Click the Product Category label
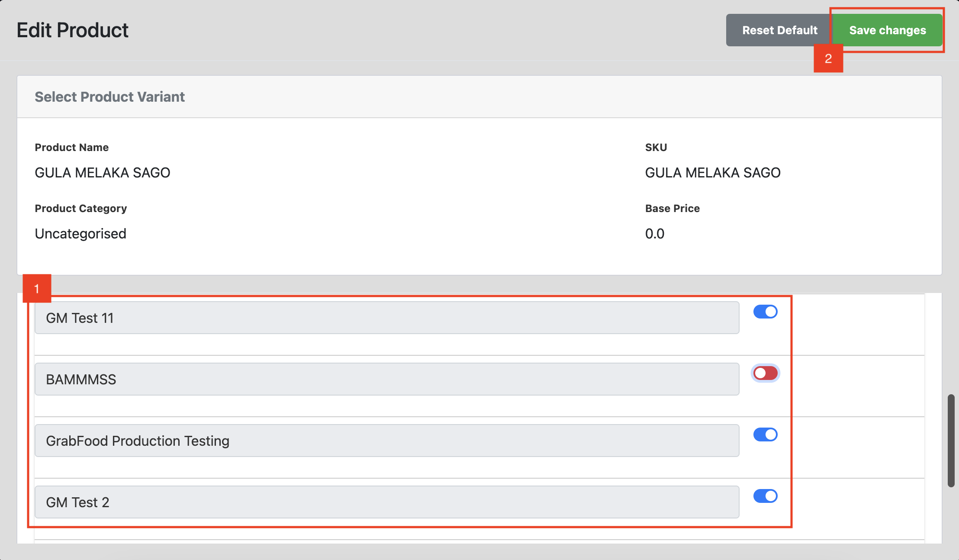959x560 pixels. click(80, 209)
